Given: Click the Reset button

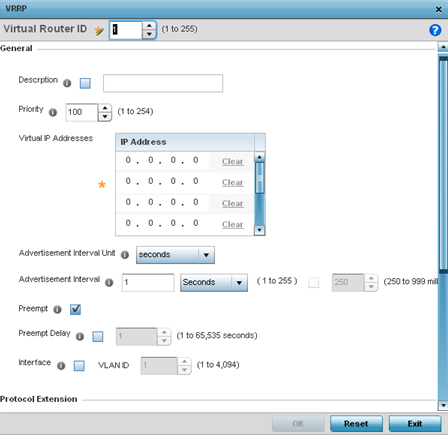Looking at the screenshot, I should (x=356, y=423).
